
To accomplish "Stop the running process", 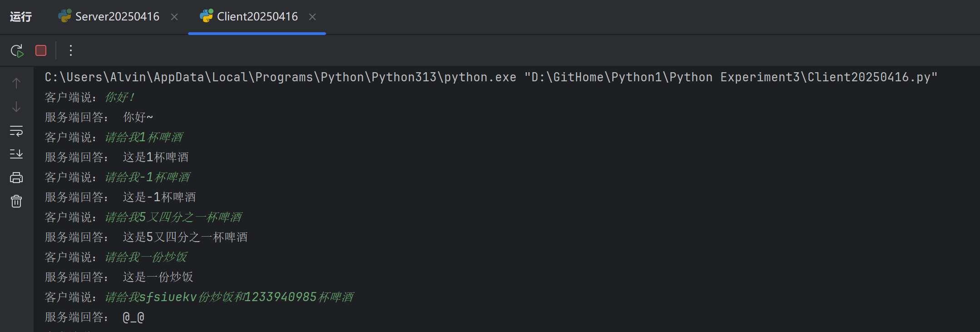I will 41,50.
